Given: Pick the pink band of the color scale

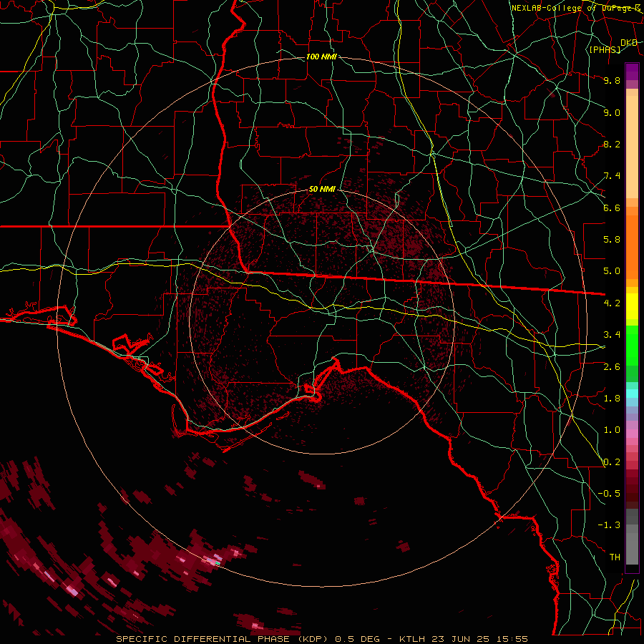Looking at the screenshot, I should (632, 434).
